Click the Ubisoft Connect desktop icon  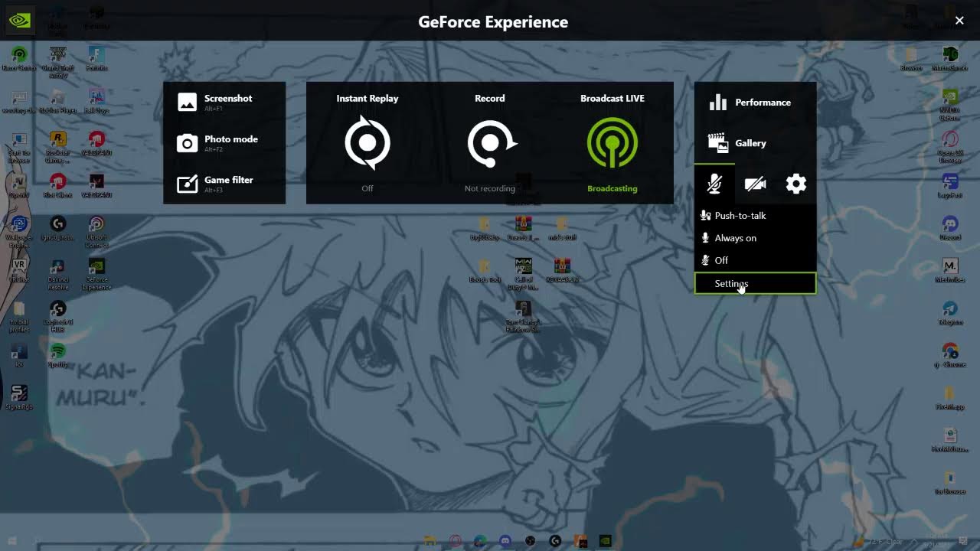tap(96, 231)
